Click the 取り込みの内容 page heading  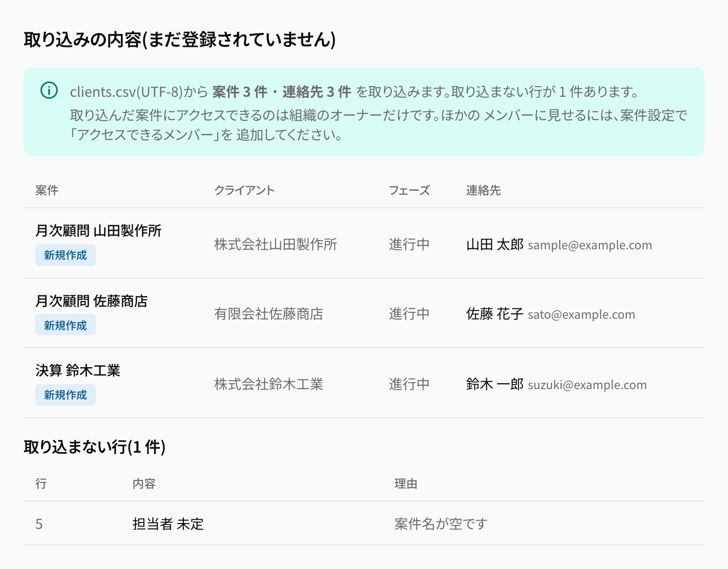(x=180, y=40)
